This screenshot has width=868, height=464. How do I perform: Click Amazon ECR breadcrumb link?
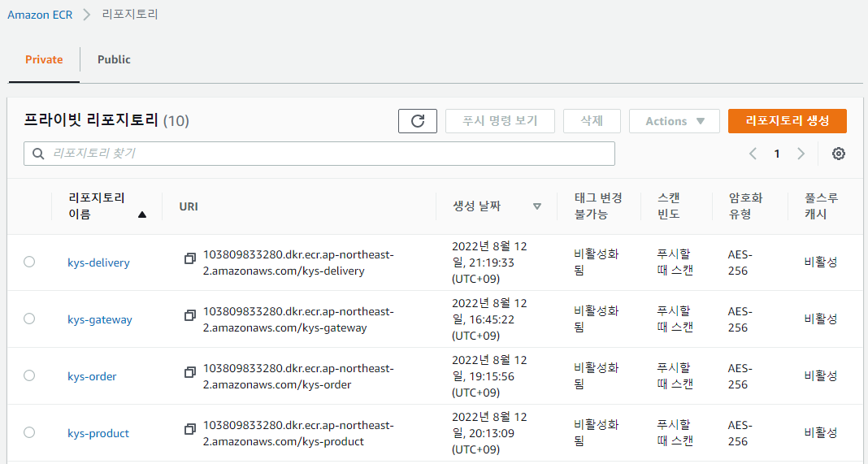point(40,15)
